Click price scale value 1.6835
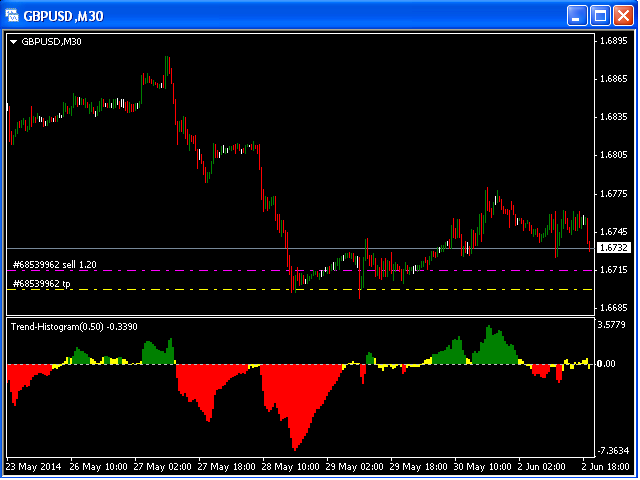The image size is (640, 480). (x=614, y=117)
